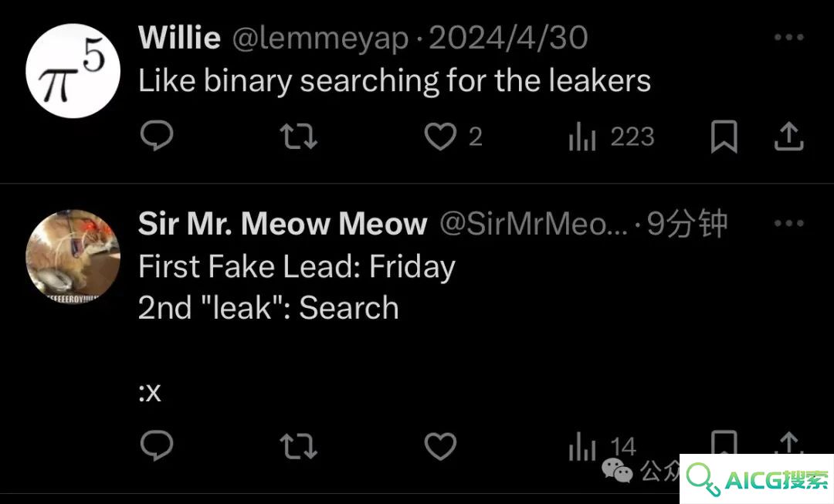834x504 pixels.
Task: View analytics showing 223 views
Action: pyautogui.click(x=611, y=137)
